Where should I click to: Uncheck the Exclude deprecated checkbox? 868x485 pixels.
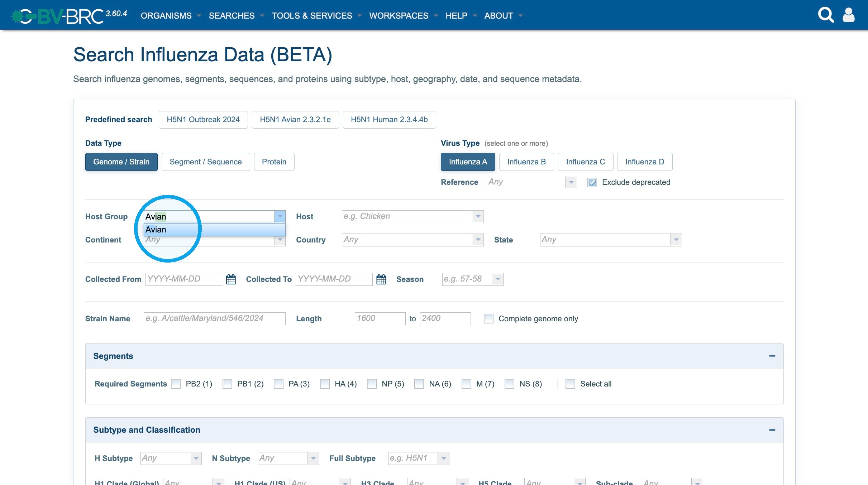point(592,183)
